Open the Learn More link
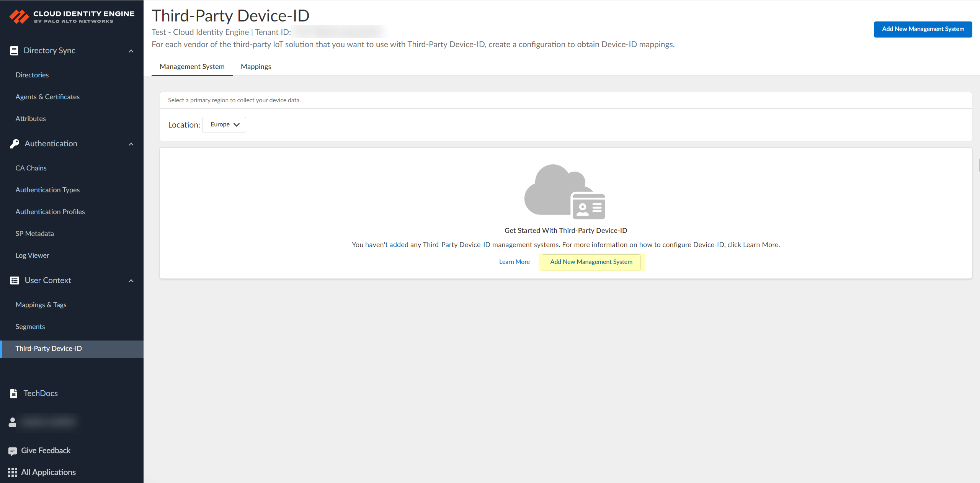 tap(514, 262)
